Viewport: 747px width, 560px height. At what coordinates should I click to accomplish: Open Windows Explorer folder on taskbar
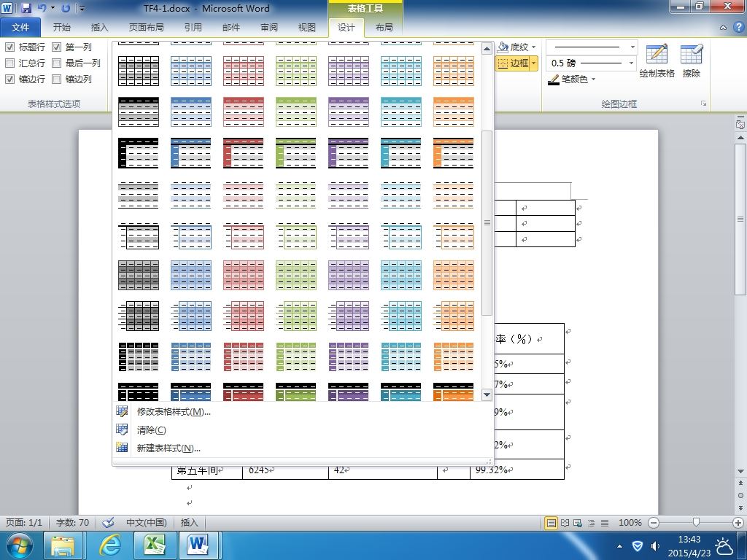(63, 545)
